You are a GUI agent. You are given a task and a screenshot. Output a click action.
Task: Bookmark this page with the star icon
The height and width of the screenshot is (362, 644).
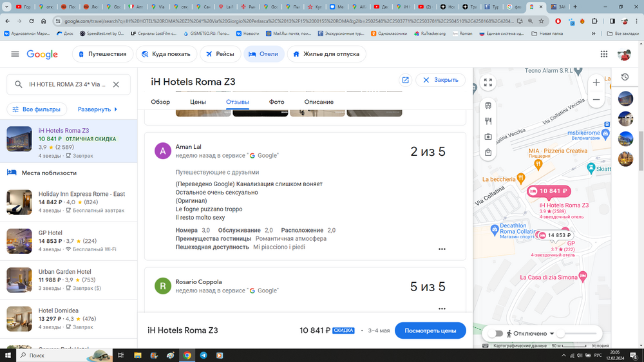click(542, 21)
